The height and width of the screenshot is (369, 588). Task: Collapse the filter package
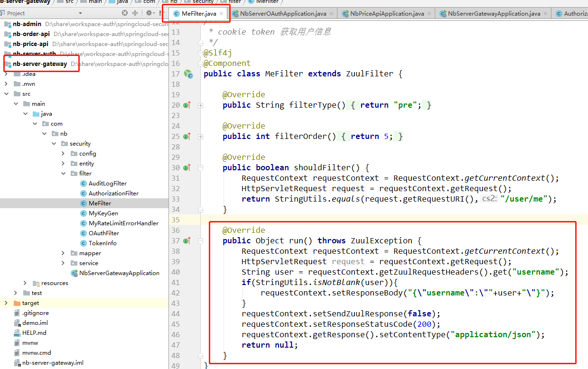63,174
